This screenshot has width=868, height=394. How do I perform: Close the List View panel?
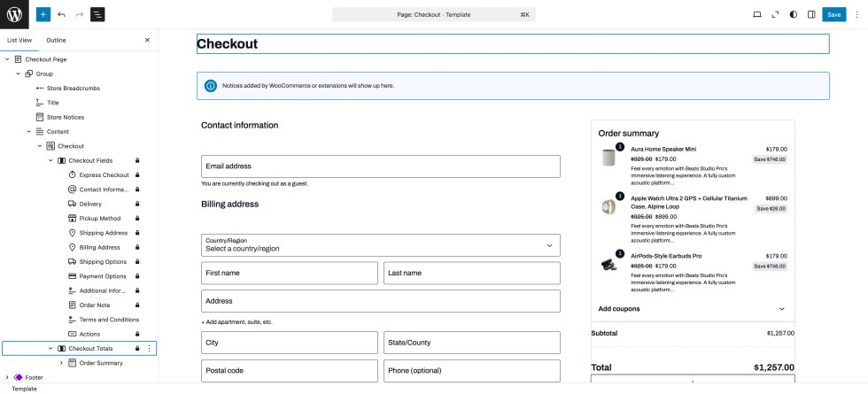[147, 40]
